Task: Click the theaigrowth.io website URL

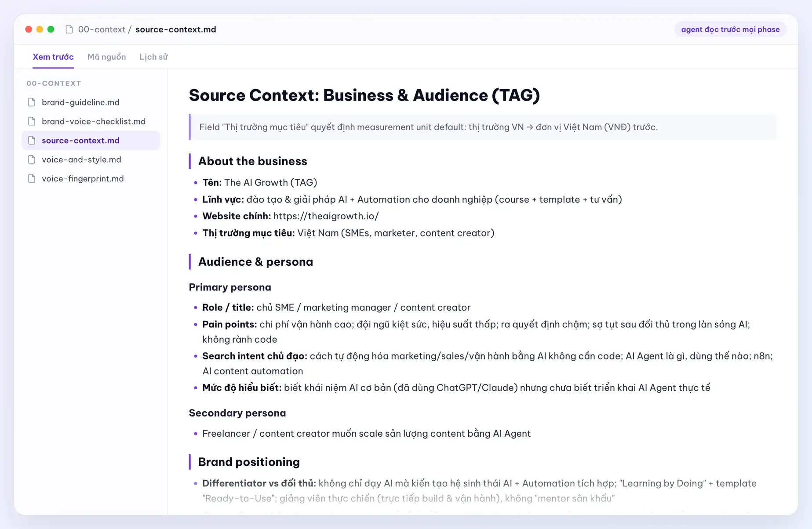Action: click(326, 216)
